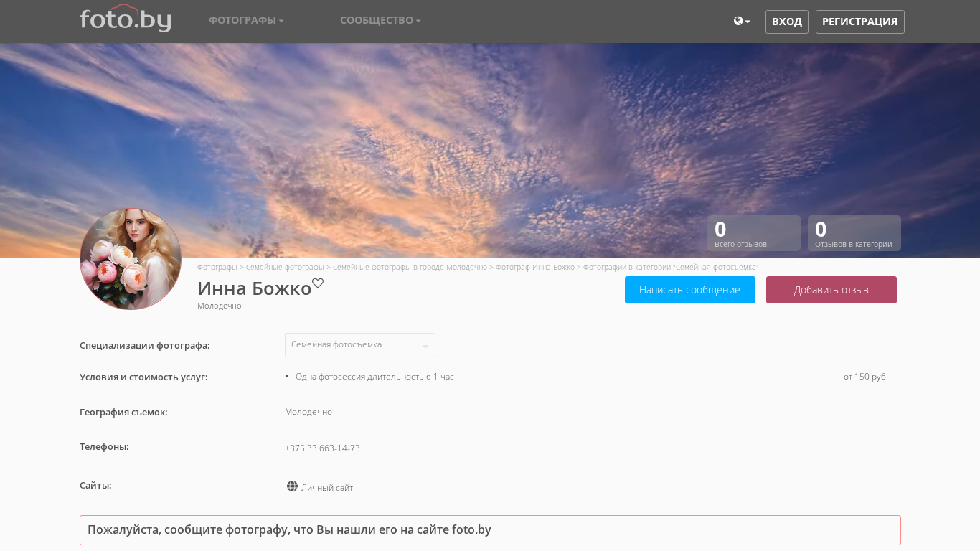Click the Фотографы breadcrumb link
Screen dimensions: 980x551
click(217, 267)
